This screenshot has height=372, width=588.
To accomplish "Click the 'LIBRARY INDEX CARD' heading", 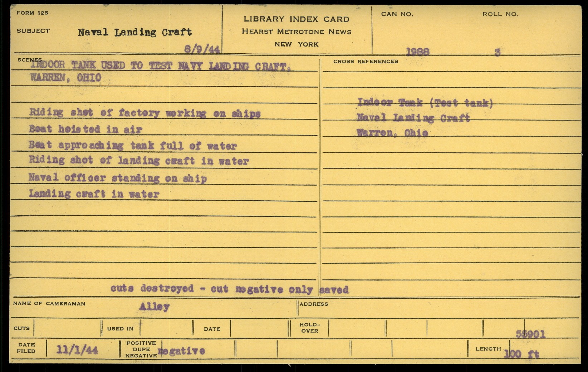I will click(296, 19).
